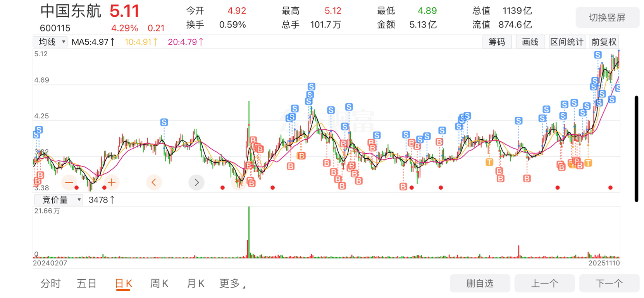Select 周K tab
This screenshot has width=644, height=298.
[159, 284]
